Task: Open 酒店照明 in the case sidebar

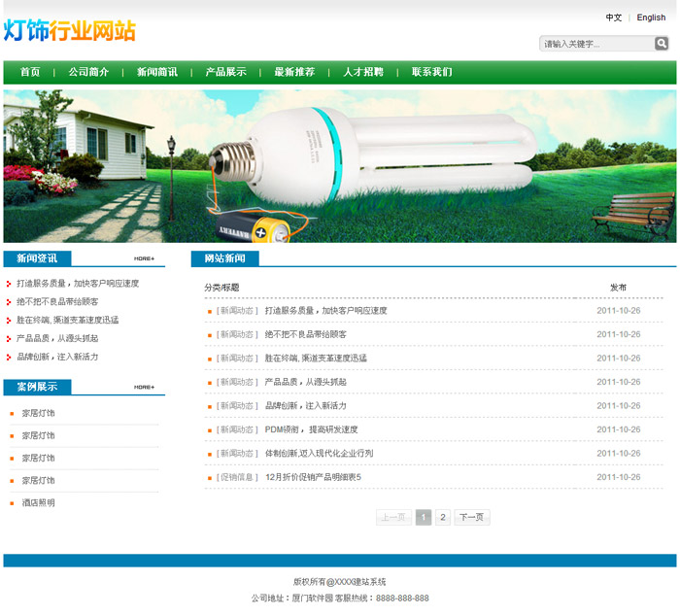Action: 39,503
